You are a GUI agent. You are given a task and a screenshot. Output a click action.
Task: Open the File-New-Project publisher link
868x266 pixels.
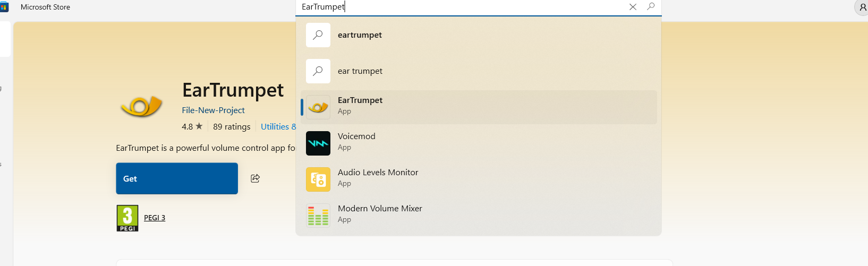(x=213, y=110)
